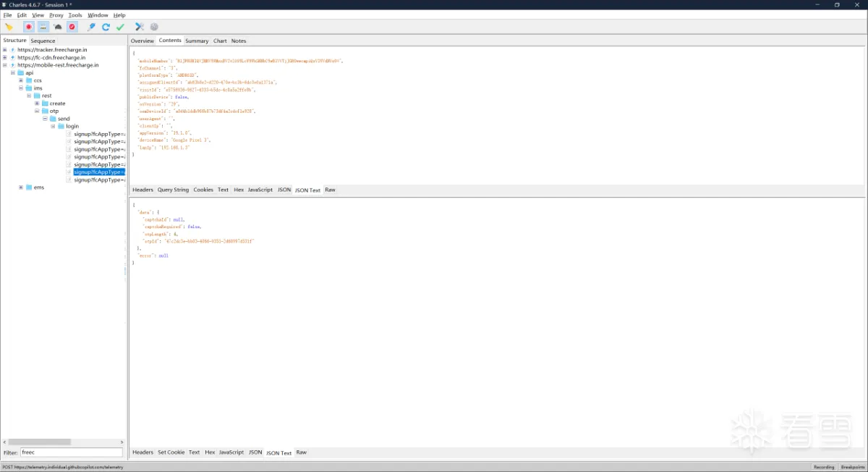Click the otp folder icon
Viewport: 868px width, 472px height.
(45, 111)
